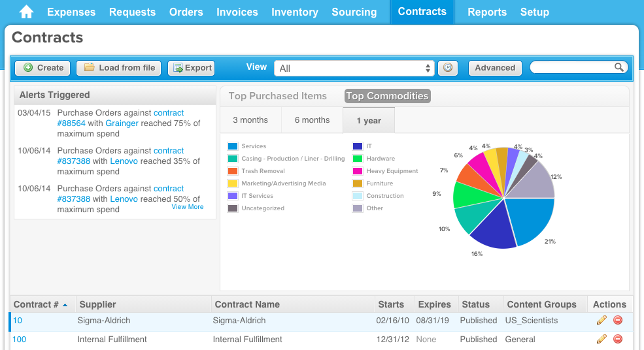The image size is (644, 350).
Task: Edit contract 10 with pencil icon
Action: tap(602, 321)
